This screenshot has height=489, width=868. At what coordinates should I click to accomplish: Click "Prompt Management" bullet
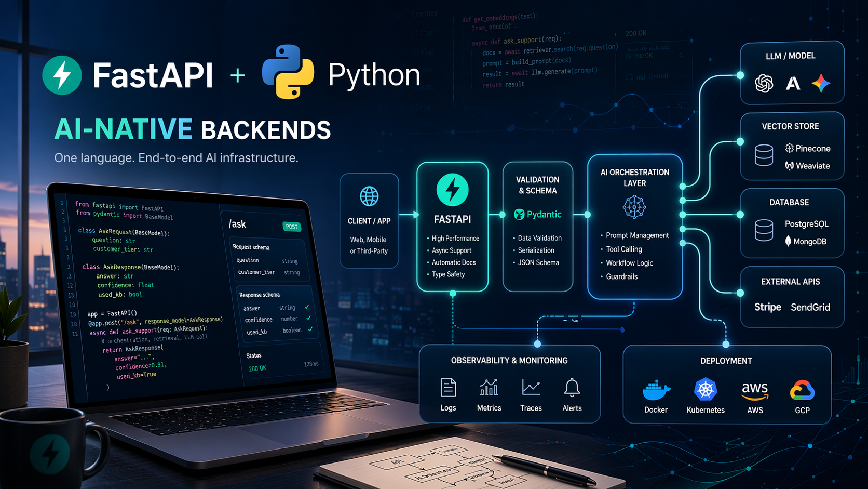click(x=637, y=235)
